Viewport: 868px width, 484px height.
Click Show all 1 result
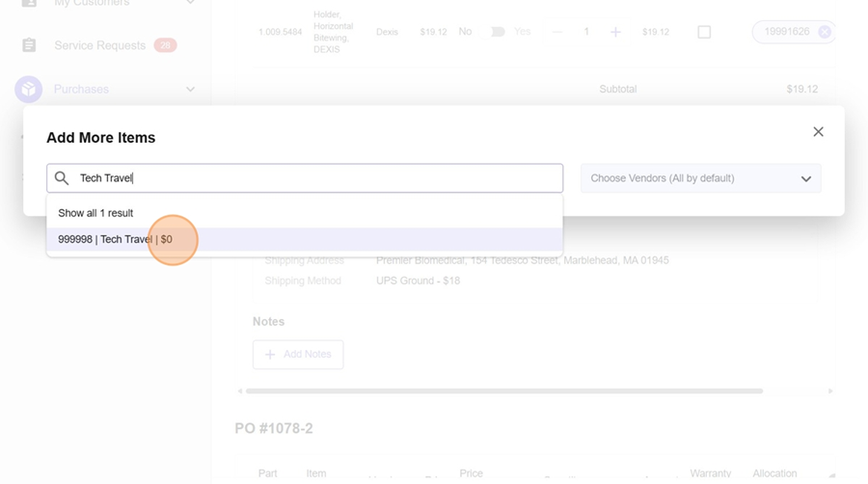point(95,213)
